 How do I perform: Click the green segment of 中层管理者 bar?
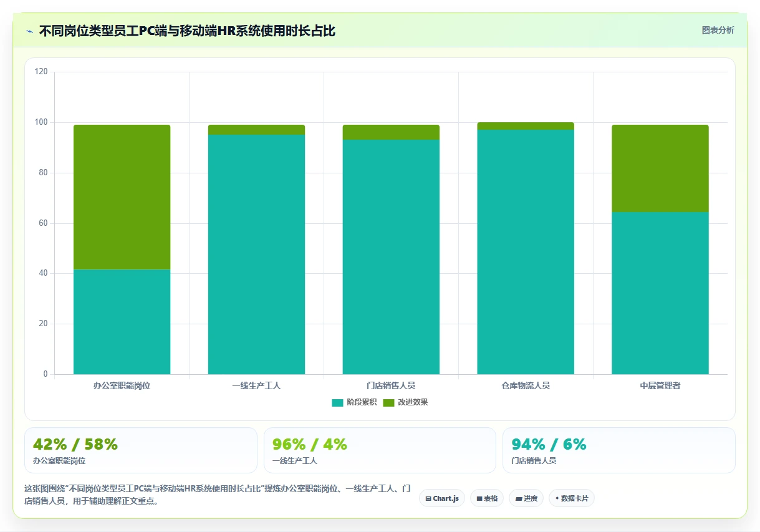coord(660,168)
